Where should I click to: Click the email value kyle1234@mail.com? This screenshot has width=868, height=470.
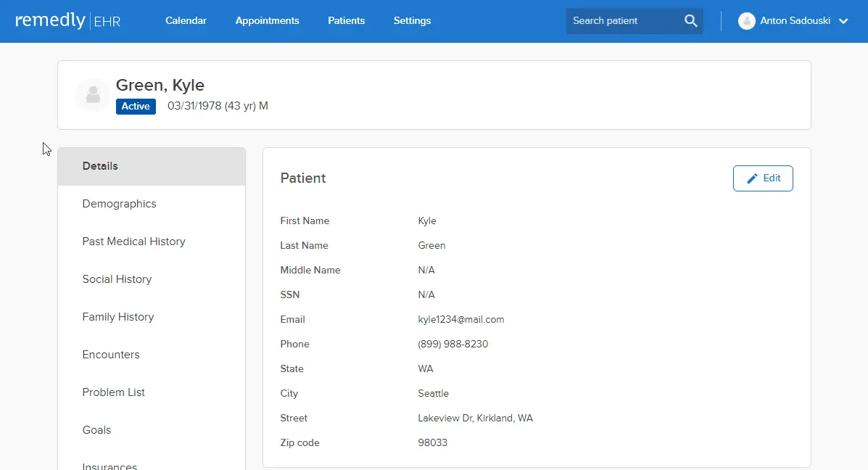tap(461, 319)
